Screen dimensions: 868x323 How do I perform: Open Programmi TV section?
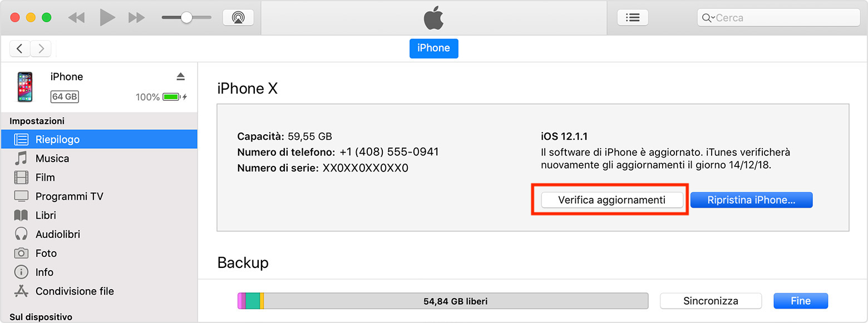[x=69, y=197]
